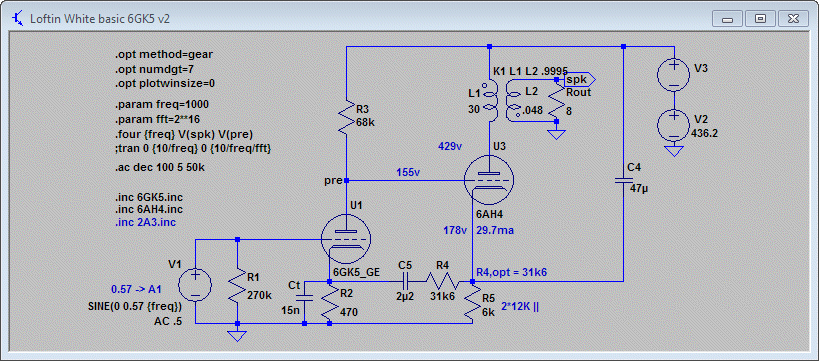Select capacitor C5 2µ2 symbol

(x=405, y=282)
